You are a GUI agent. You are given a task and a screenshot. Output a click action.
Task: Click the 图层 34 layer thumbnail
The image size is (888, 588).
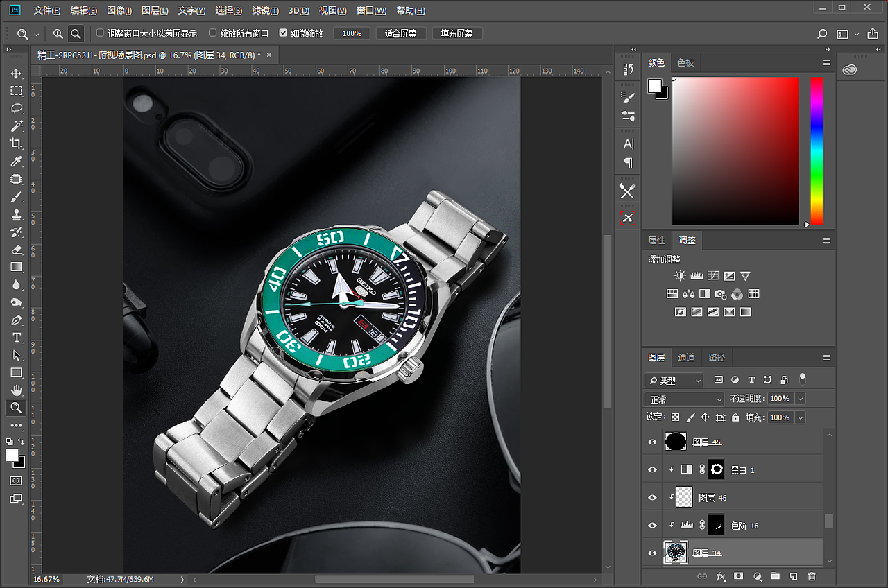(676, 553)
